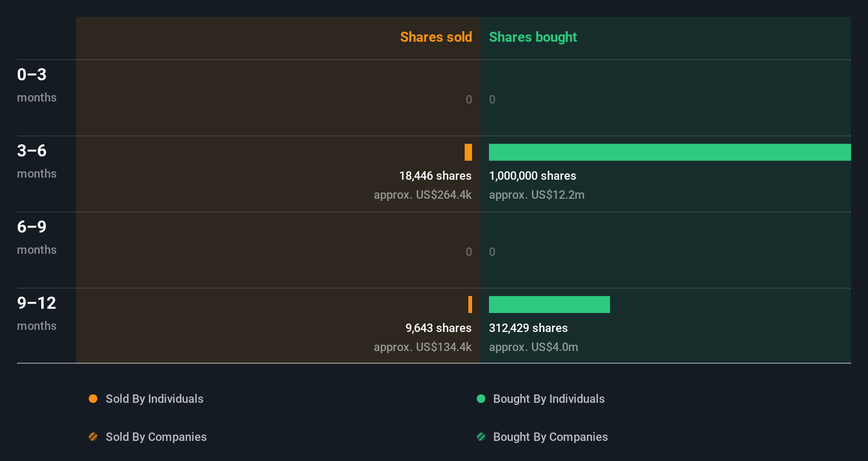Viewport: 868px width, 461px height.
Task: Select the Bought By Individuals legend label
Action: tap(549, 399)
